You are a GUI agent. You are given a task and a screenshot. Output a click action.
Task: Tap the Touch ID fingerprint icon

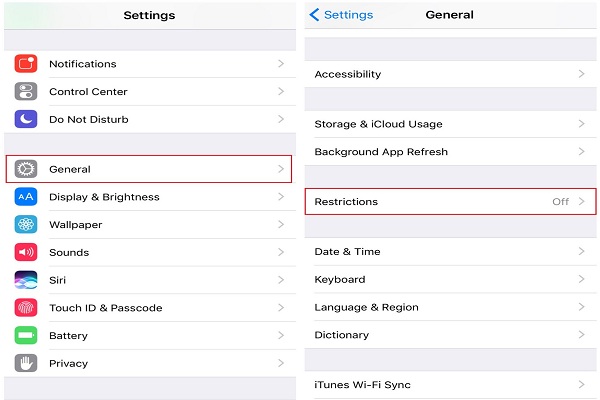pos(26,308)
